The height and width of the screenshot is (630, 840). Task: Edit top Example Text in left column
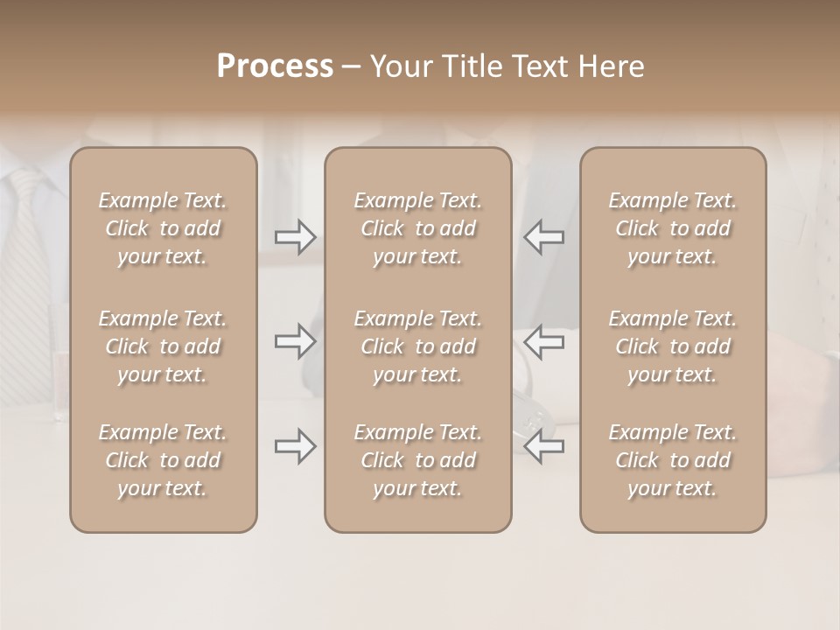click(163, 228)
